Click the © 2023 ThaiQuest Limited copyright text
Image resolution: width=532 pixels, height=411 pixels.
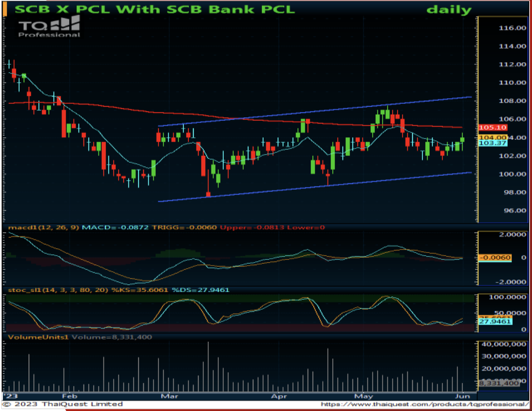tap(62, 404)
